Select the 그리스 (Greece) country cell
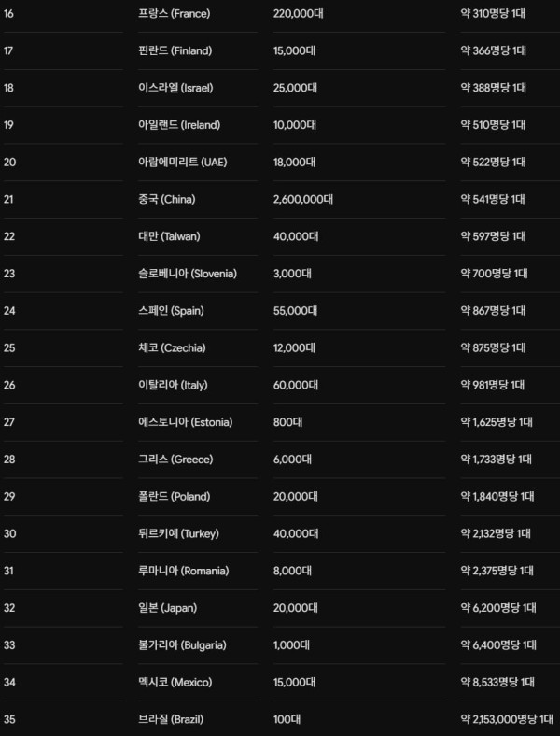 [175, 459]
